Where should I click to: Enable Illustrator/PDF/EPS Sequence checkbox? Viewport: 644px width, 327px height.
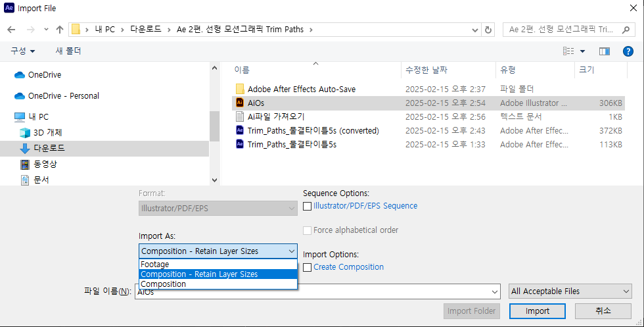[308, 207]
